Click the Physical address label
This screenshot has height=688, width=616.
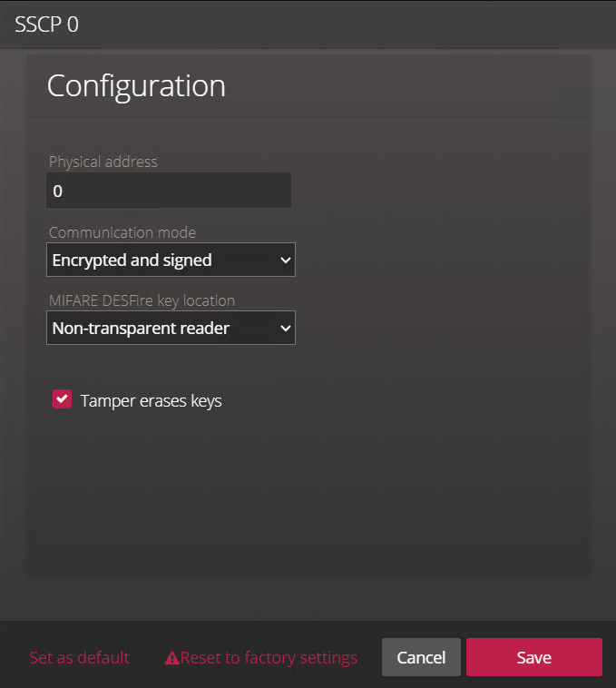pos(103,162)
